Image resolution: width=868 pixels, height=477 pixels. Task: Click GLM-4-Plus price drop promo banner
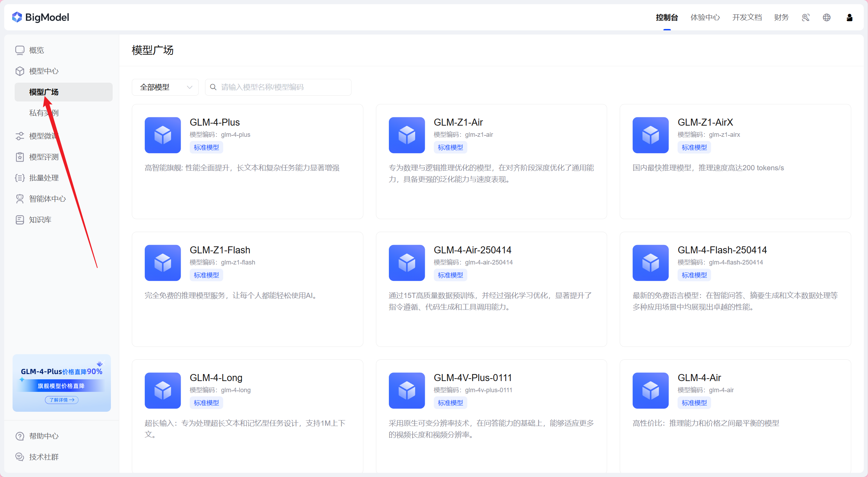pyautogui.click(x=62, y=383)
